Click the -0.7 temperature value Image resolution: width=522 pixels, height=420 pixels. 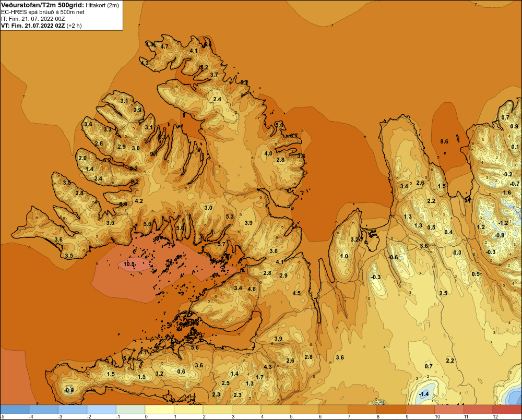point(515,184)
